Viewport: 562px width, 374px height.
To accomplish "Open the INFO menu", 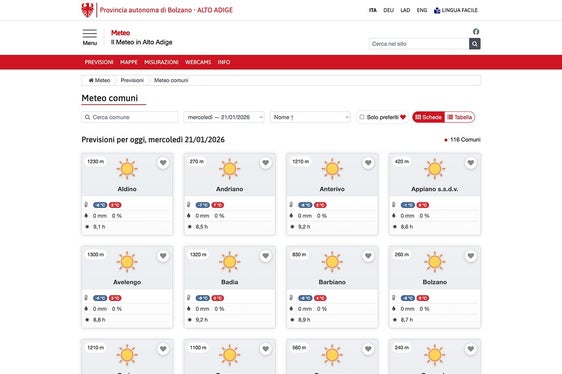I will (224, 62).
